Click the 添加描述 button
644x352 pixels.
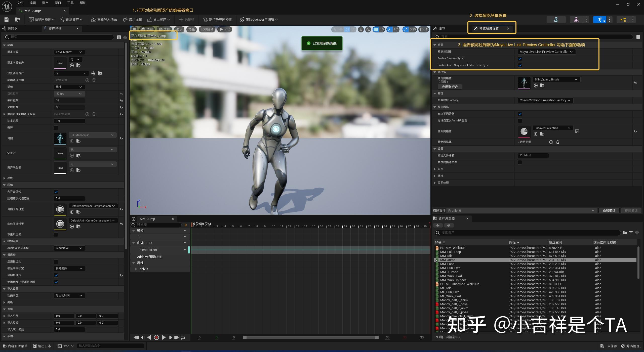pos(609,210)
